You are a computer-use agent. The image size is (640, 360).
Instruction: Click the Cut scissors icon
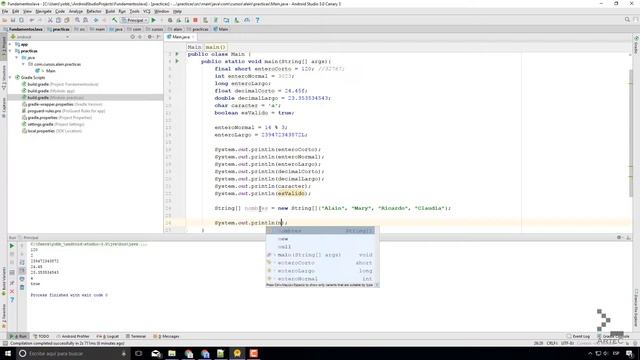pyautogui.click(x=50, y=20)
